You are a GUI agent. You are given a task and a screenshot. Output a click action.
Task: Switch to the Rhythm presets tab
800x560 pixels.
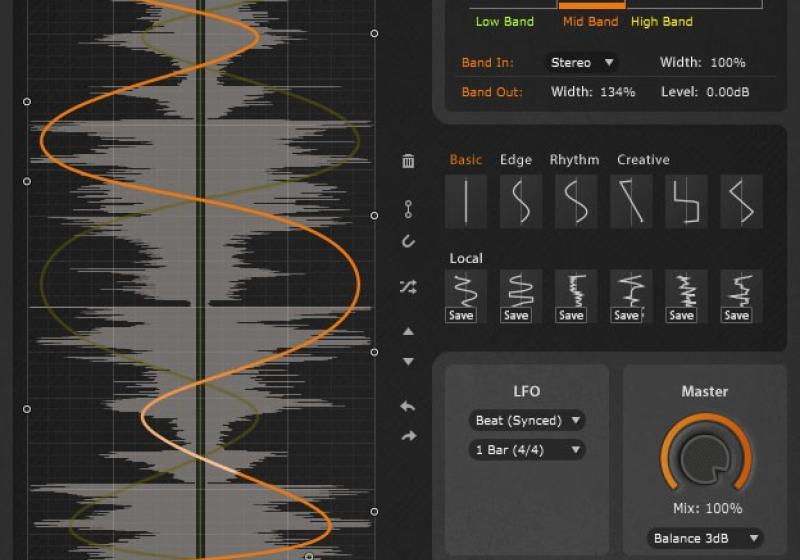[x=574, y=160]
